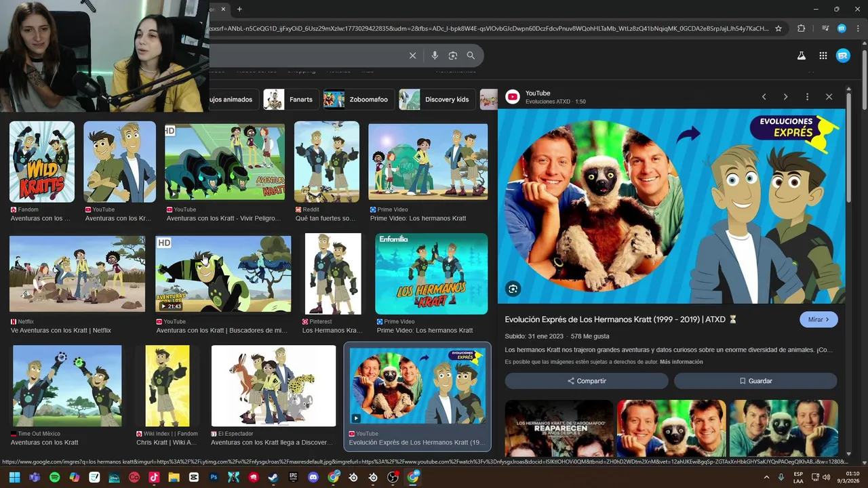
Task: Click the preview panel scroll-down arrow
Action: click(x=848, y=453)
